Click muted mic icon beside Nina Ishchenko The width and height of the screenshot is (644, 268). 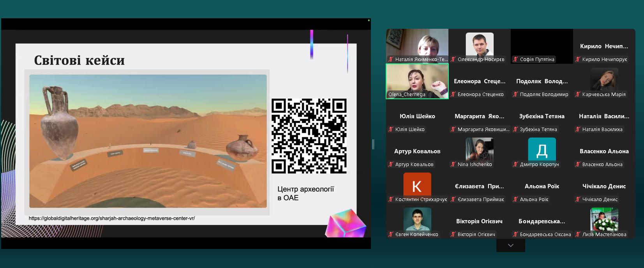[453, 165]
